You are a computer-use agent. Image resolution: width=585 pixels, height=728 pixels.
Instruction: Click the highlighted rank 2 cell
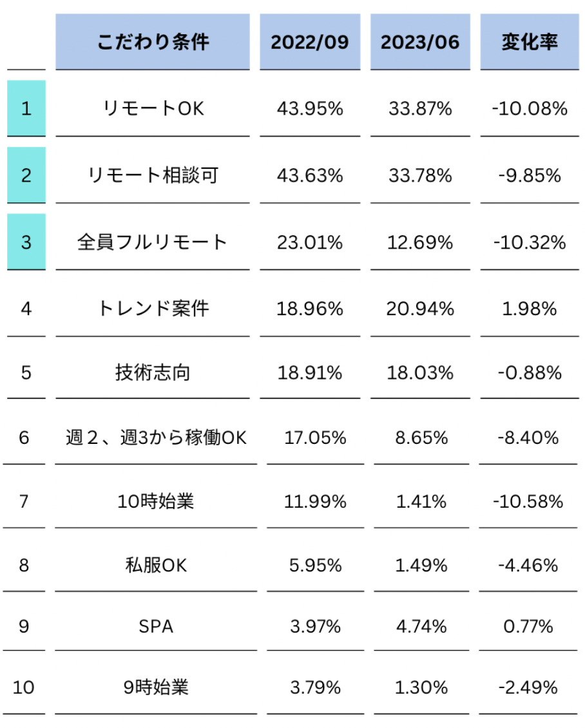click(26, 175)
